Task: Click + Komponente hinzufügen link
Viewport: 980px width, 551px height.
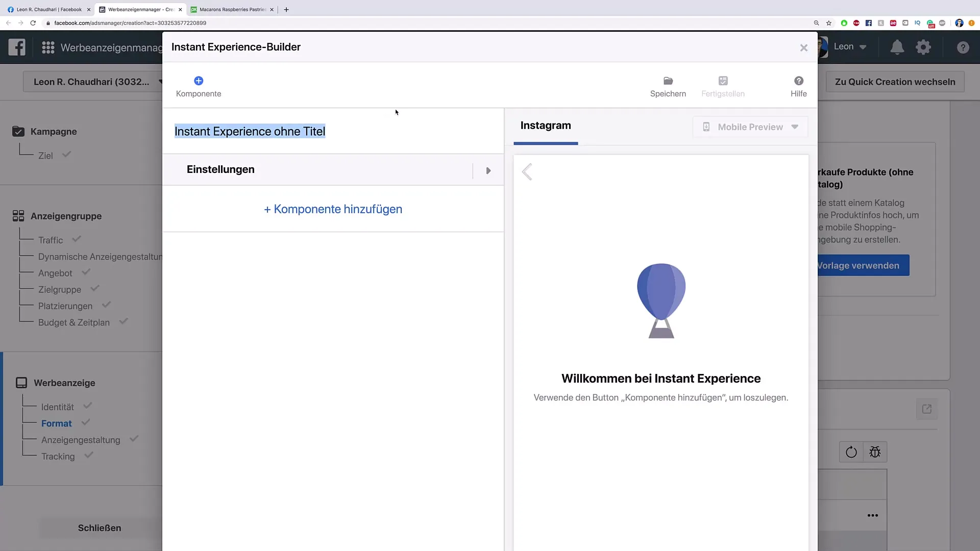Action: pos(333,209)
